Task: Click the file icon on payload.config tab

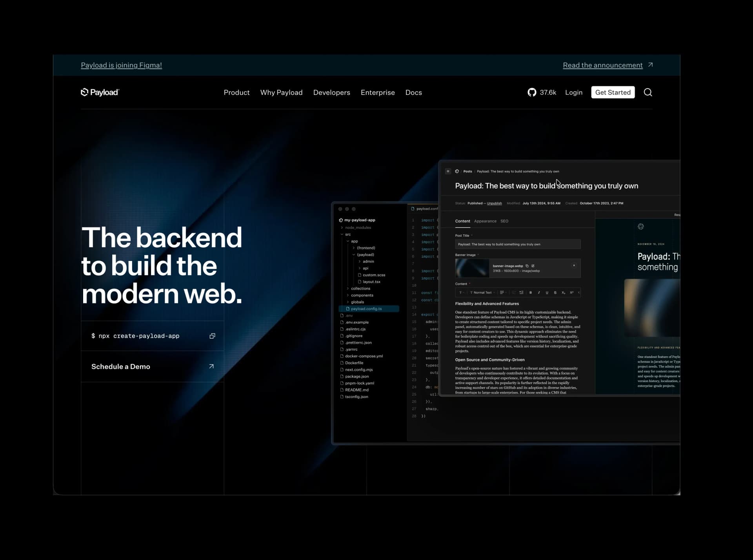Action: pos(413,209)
